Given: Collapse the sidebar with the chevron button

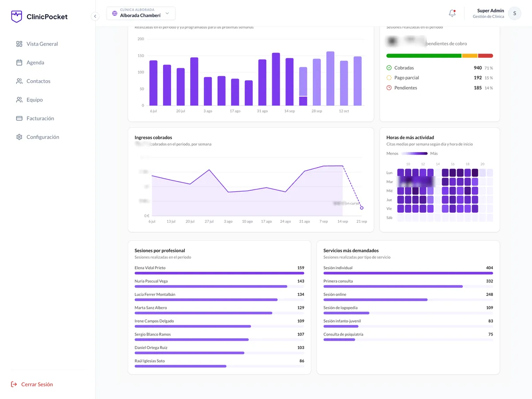Looking at the screenshot, I should (95, 16).
